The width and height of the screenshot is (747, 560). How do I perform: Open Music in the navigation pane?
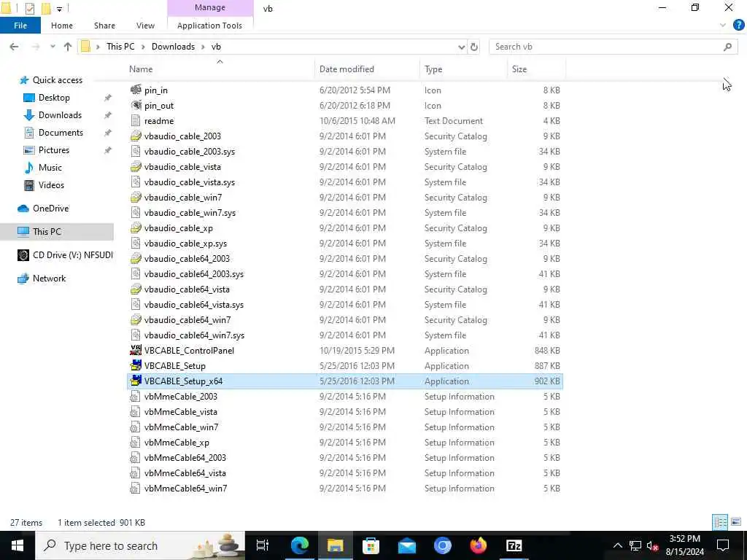[x=50, y=168]
